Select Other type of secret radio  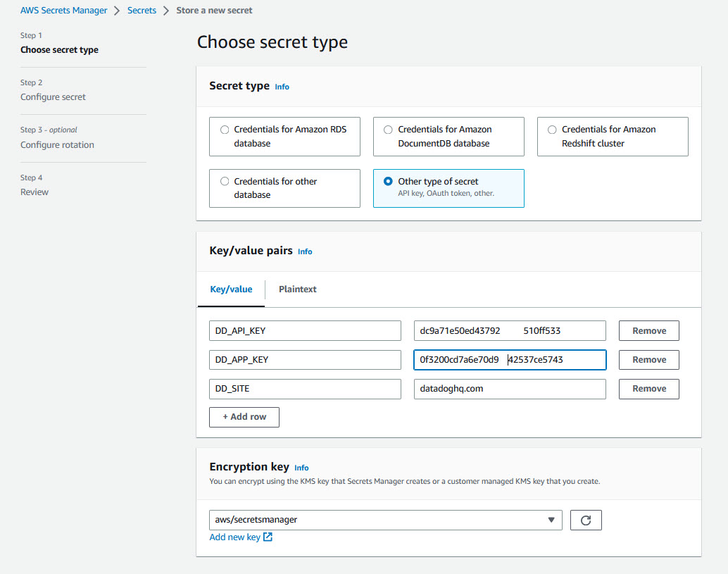388,181
